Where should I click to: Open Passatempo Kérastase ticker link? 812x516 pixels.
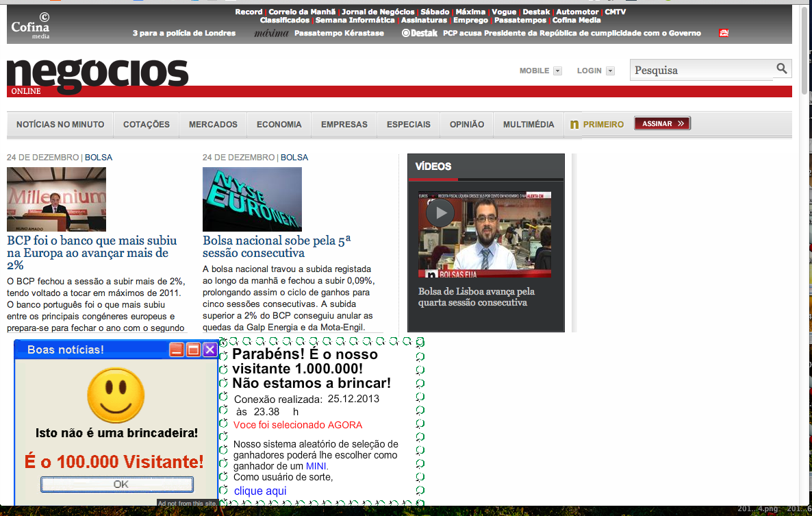pyautogui.click(x=339, y=33)
